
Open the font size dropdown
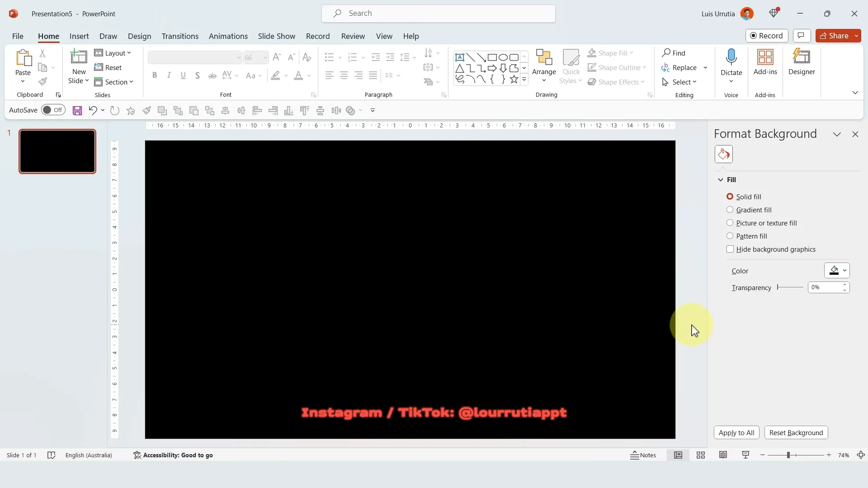click(x=265, y=57)
